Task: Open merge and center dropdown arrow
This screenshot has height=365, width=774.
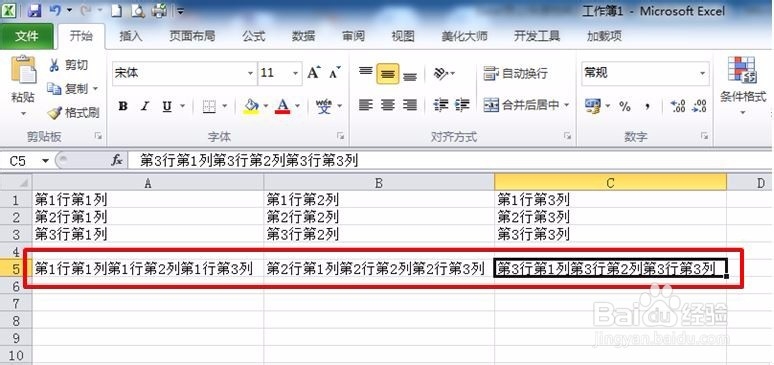Action: point(567,105)
